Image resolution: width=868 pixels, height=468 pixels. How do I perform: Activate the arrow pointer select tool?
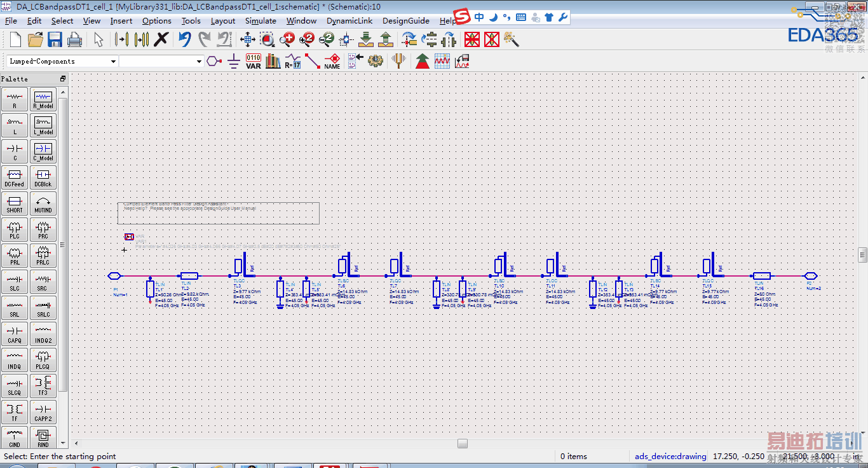[x=98, y=39]
